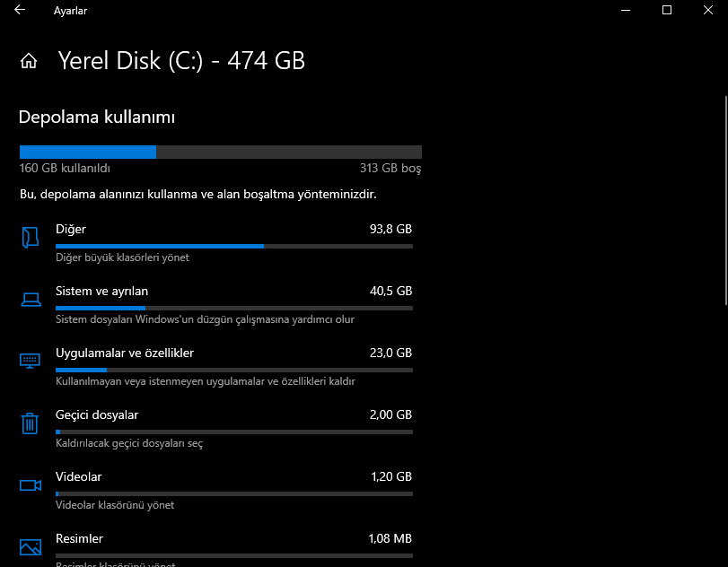Click the back arrow in the title bar
The image size is (728, 567).
click(20, 11)
